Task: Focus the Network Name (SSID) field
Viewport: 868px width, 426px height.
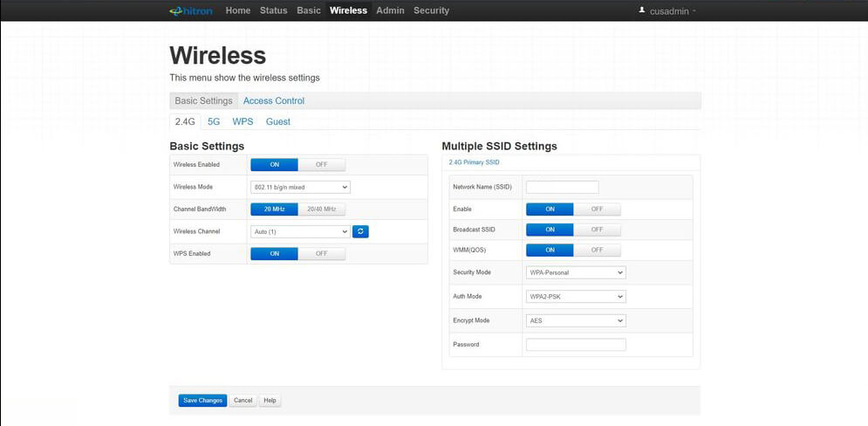Action: click(562, 187)
